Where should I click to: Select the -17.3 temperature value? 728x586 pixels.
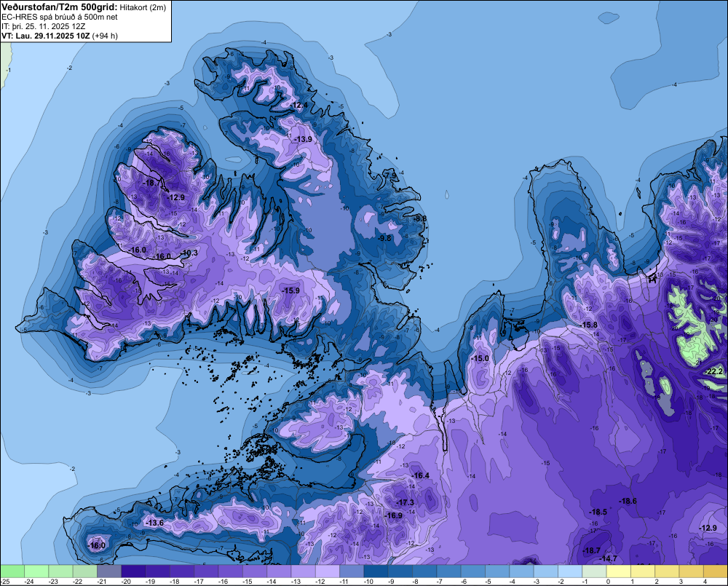pos(405,502)
